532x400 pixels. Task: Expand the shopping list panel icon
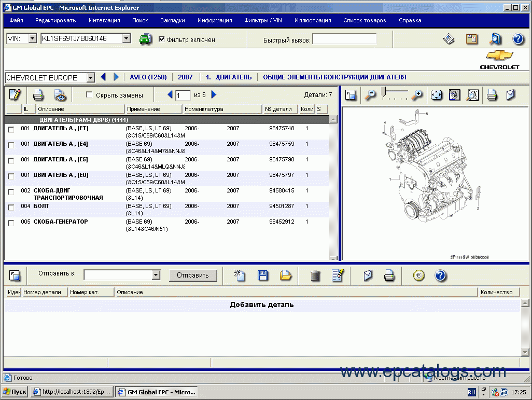coord(15,275)
